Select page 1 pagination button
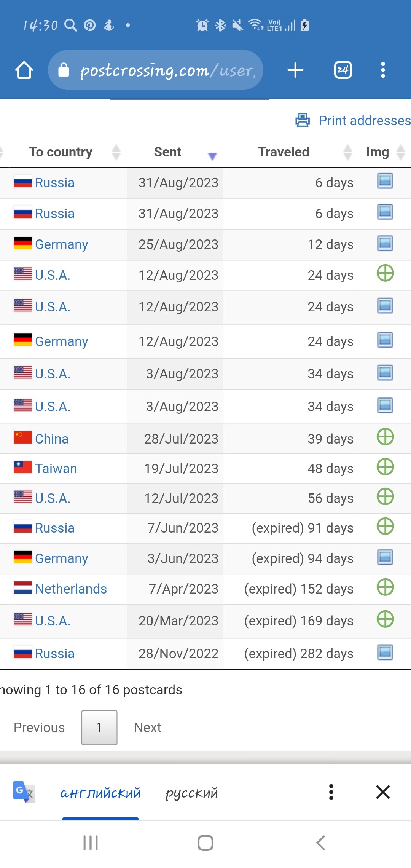The image size is (411, 868). 99,728
